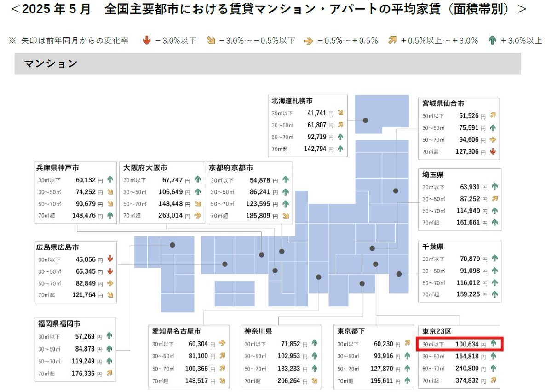The height and width of the screenshot is (392, 552).
Task: Click the trend arrow beside Sapporo's 142,794 円
Action: pyautogui.click(x=340, y=149)
